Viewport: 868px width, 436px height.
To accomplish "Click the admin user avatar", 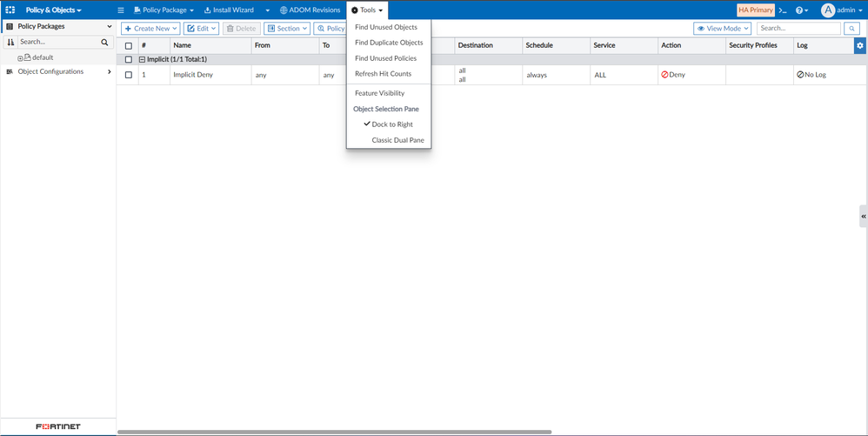I will (x=828, y=10).
